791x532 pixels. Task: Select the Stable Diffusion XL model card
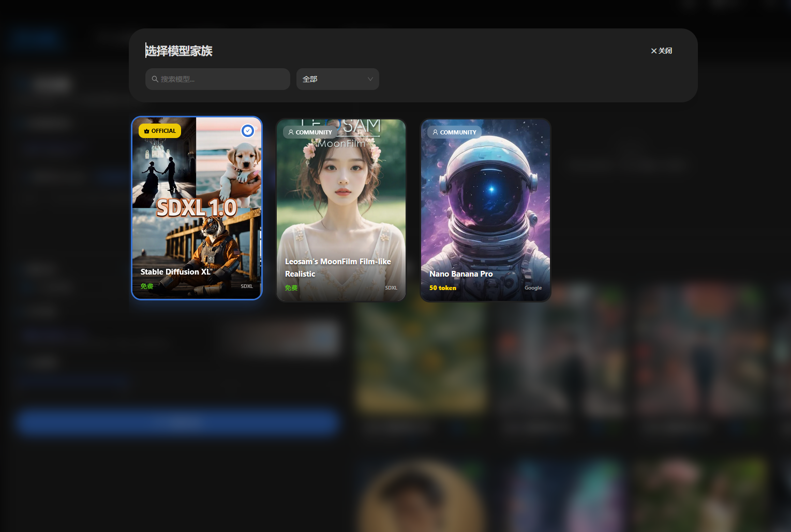pyautogui.click(x=197, y=208)
